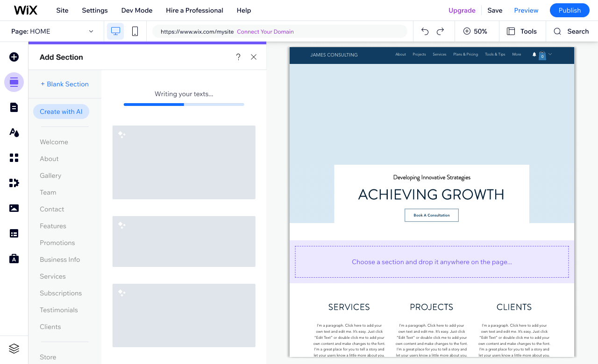Open the Add Apps grid icon
This screenshot has height=364, width=598.
14,158
